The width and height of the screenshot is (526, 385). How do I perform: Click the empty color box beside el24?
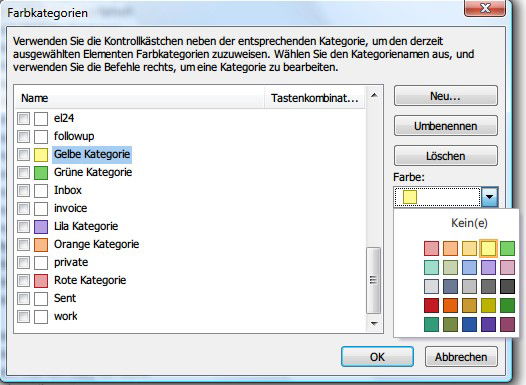point(41,119)
